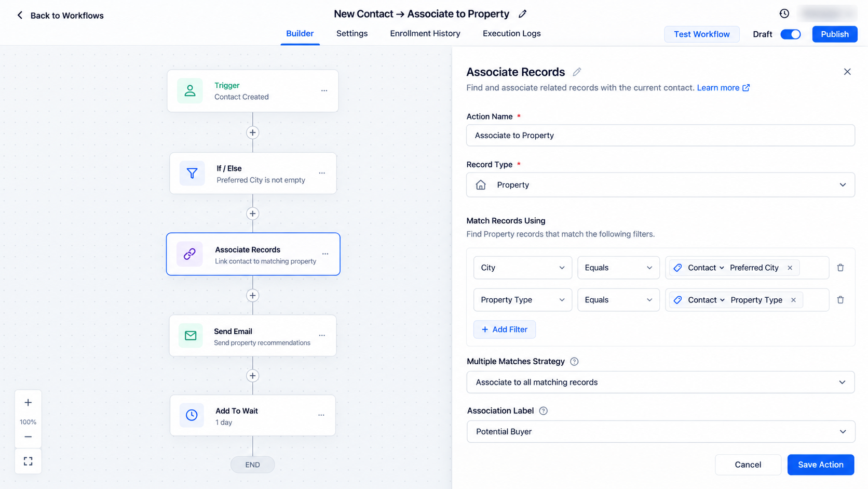
Task: Remove the Property Type token value
Action: coord(793,300)
